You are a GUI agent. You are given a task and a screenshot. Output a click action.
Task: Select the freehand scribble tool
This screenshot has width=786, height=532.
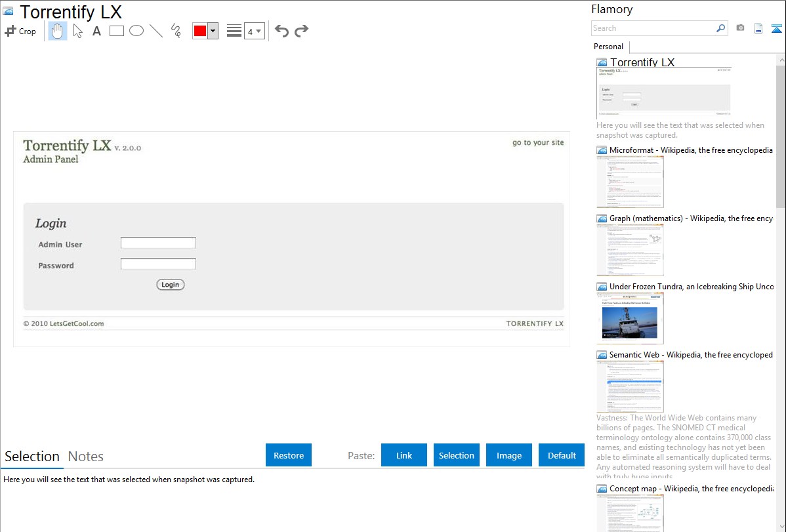(x=176, y=31)
